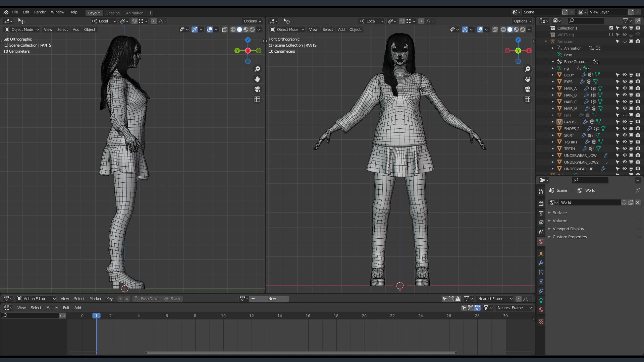
Task: Click the pan hand icon in front viewport
Action: click(x=528, y=79)
